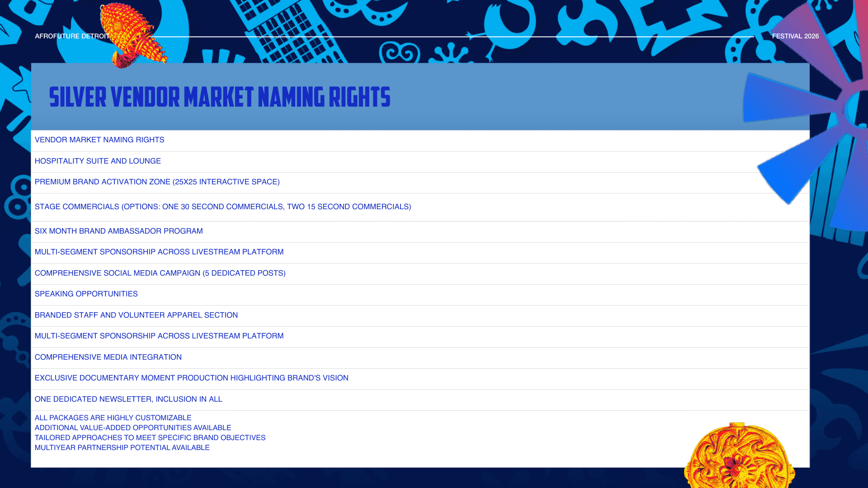This screenshot has width=868, height=488.
Task: Click One Dedicated Newsletter row
Action: (128, 399)
